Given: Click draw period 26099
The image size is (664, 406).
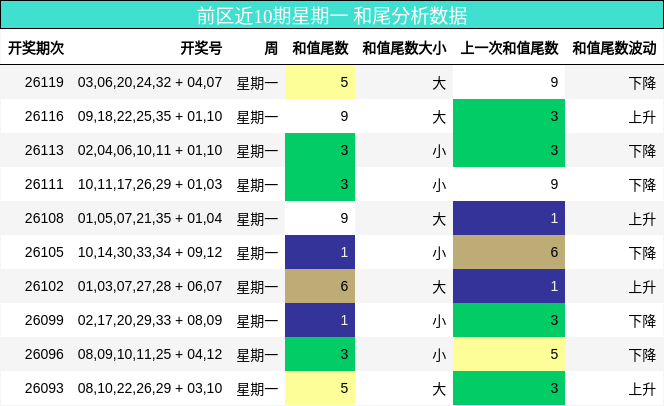Looking at the screenshot, I should [44, 320].
